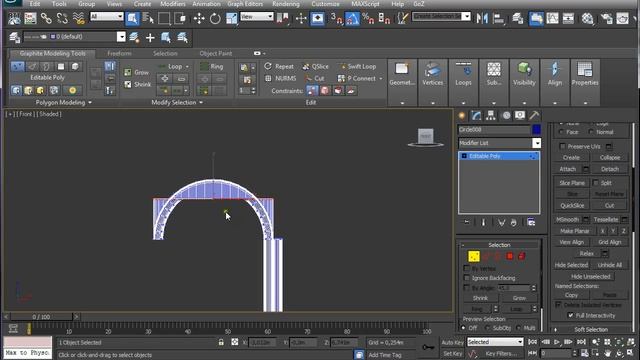Screen dimensions: 640x360
Task: Click the Attach button
Action: click(x=567, y=169)
